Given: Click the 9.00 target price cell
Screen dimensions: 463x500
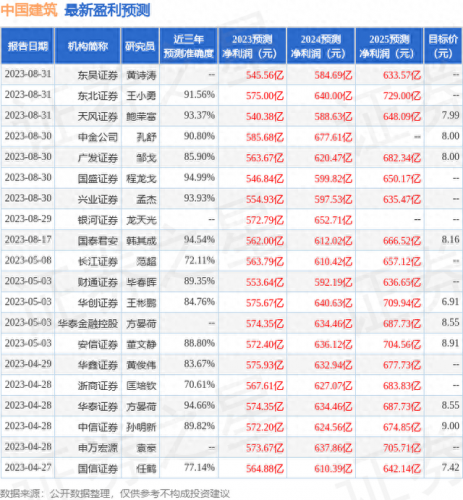Looking at the screenshot, I should (450, 426).
